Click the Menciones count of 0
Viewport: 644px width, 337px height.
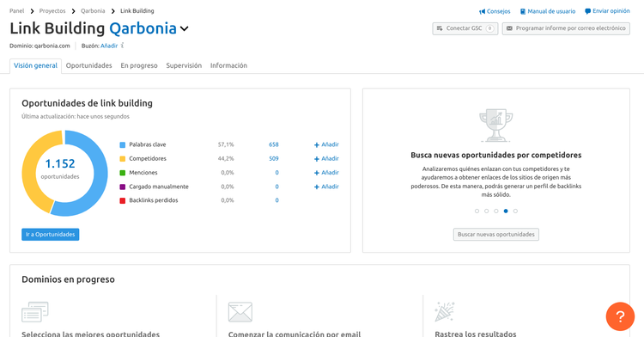coord(276,173)
